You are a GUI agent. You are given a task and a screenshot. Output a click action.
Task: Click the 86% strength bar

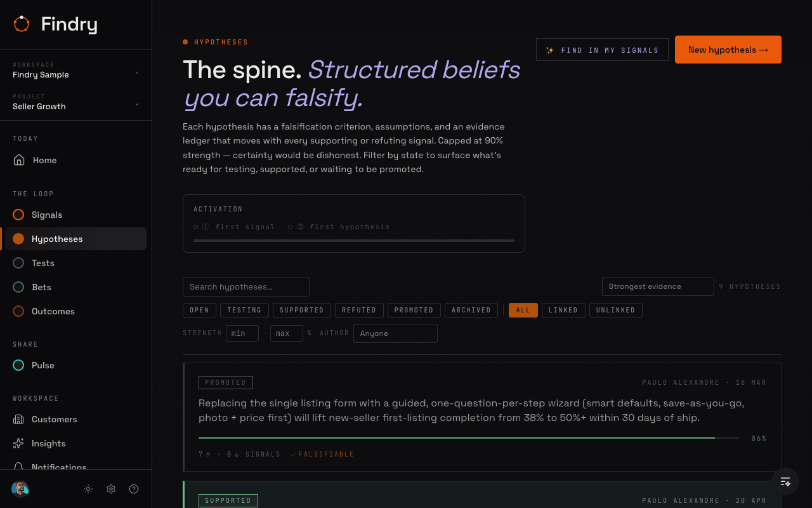click(x=469, y=438)
